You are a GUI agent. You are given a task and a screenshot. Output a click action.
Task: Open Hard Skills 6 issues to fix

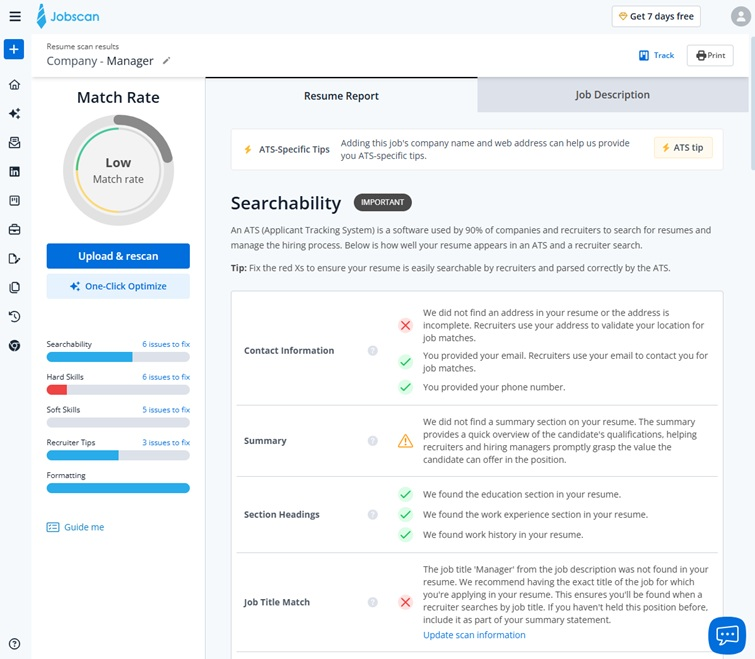click(x=166, y=377)
